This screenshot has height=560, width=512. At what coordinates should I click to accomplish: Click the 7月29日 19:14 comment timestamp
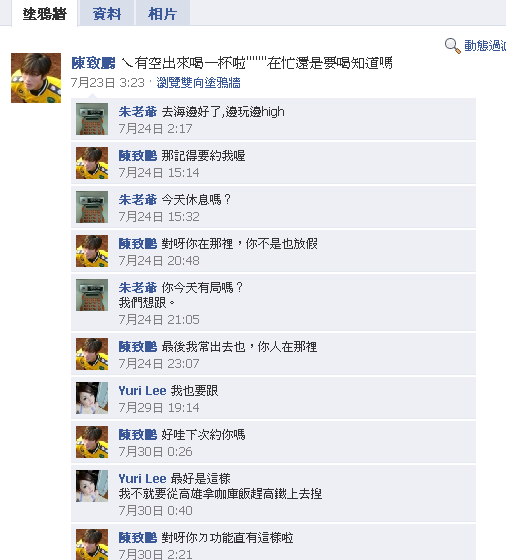pos(159,408)
